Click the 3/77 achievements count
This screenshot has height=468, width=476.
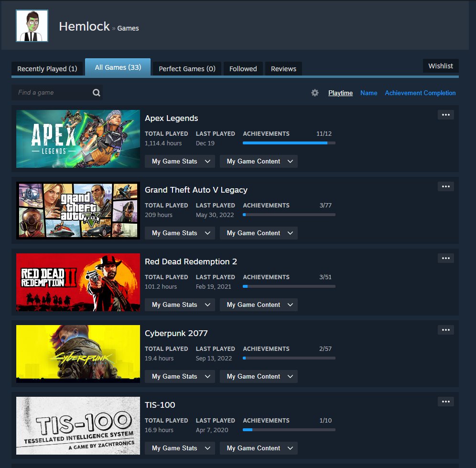[x=325, y=205]
